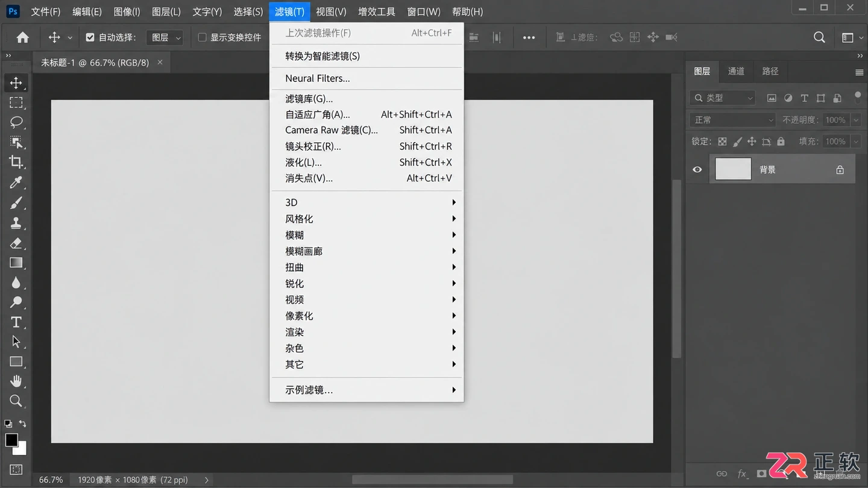Activate the Eyedropper tool

click(16, 183)
